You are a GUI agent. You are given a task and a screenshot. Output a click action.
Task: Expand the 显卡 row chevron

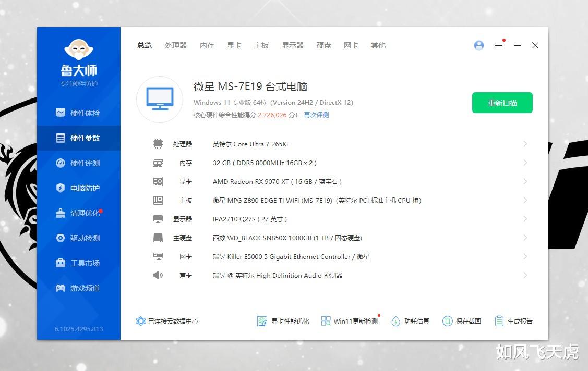pyautogui.click(x=525, y=181)
